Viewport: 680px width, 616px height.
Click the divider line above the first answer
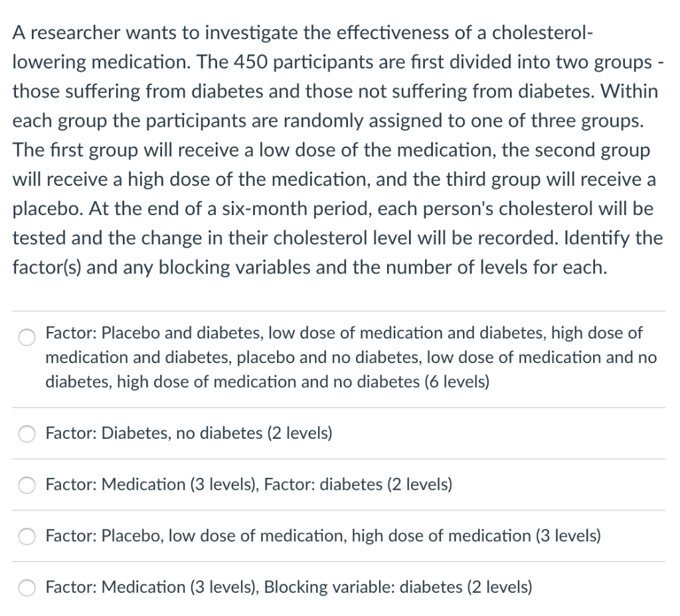(340, 309)
